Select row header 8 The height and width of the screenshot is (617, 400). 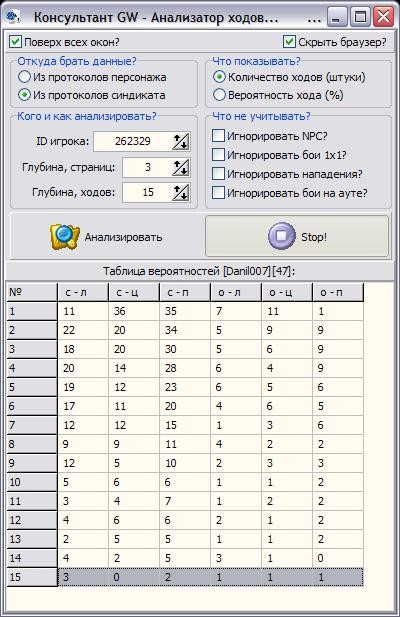pyautogui.click(x=32, y=444)
